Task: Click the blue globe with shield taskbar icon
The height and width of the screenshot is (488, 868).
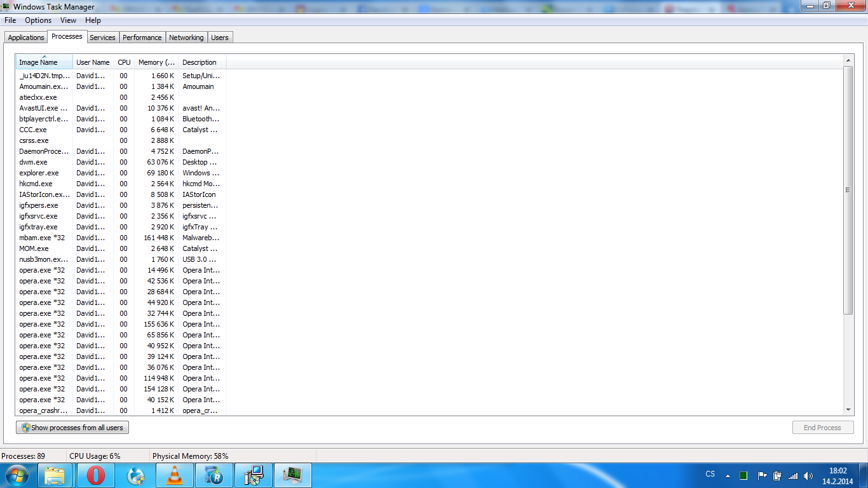Action: 135,475
